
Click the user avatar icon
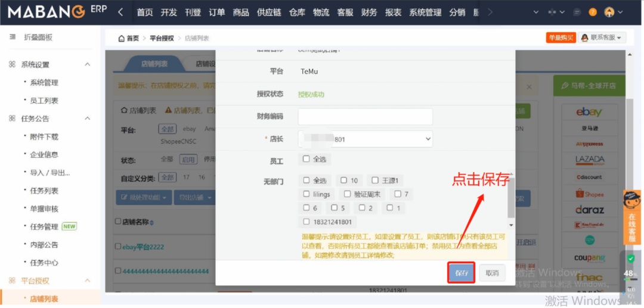pyautogui.click(x=609, y=12)
